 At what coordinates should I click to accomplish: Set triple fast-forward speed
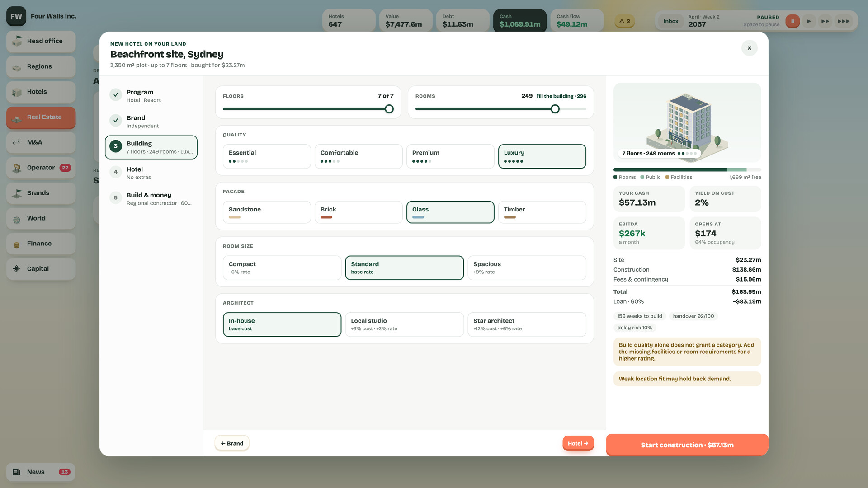coord(844,21)
